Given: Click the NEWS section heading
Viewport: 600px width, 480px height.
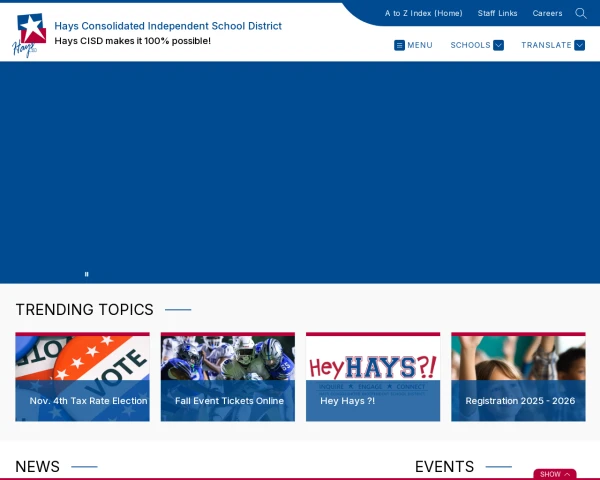Looking at the screenshot, I should coord(38,466).
